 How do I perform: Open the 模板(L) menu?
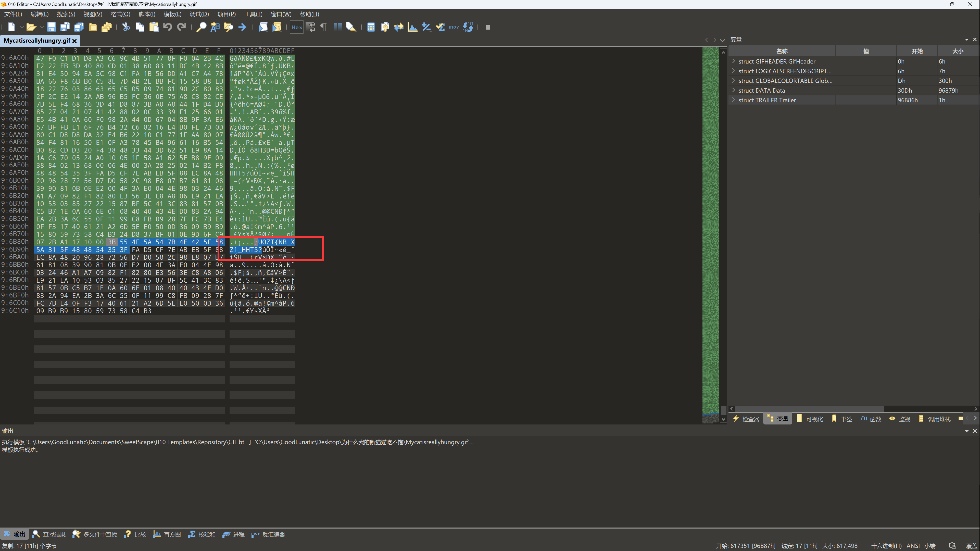[172, 14]
